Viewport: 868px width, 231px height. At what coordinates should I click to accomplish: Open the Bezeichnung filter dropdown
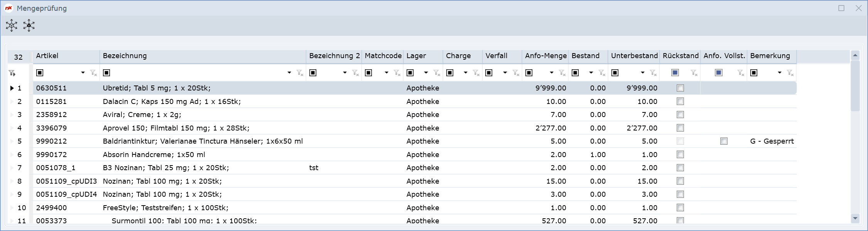289,73
